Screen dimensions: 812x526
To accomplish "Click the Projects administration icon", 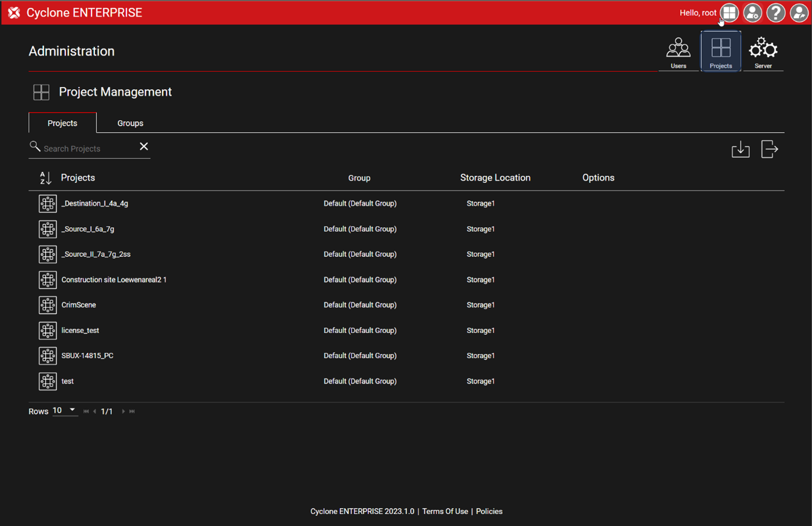I will tap(720, 51).
